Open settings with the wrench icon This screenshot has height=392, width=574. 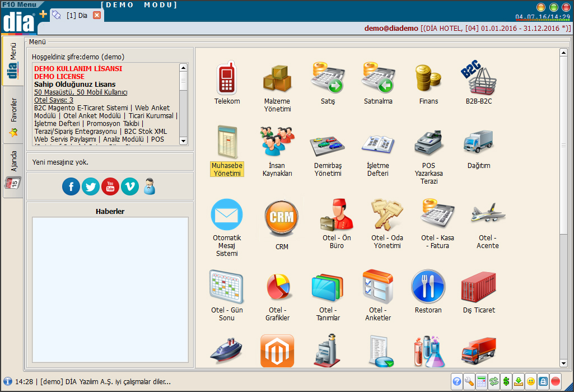[x=469, y=382]
